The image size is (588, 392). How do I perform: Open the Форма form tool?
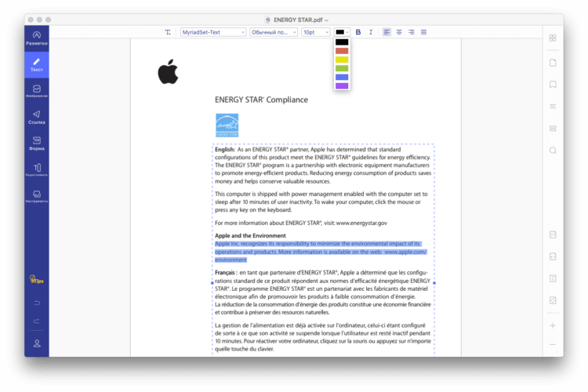click(37, 143)
